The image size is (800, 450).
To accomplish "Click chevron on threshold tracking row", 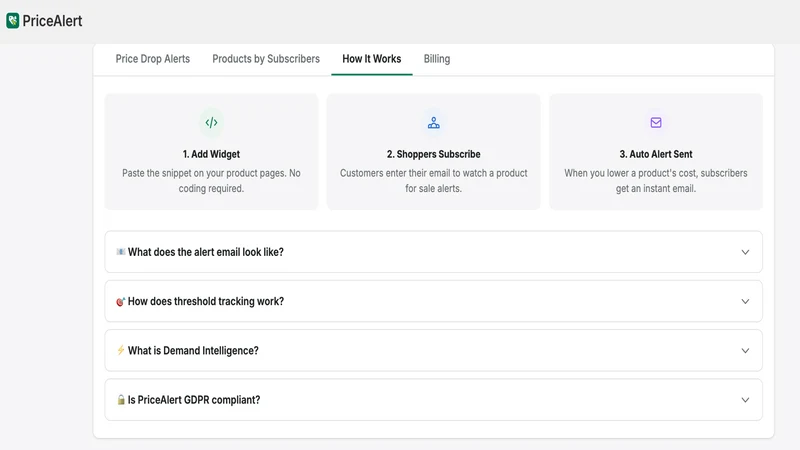I will click(x=745, y=302).
